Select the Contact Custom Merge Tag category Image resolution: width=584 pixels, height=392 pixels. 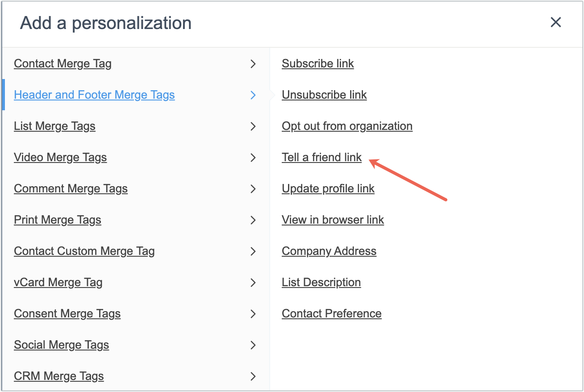click(84, 251)
